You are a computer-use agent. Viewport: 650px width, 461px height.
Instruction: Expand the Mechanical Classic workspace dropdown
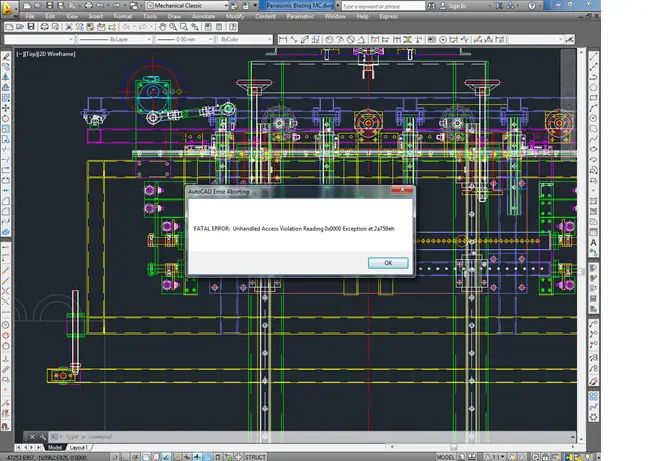pos(226,5)
